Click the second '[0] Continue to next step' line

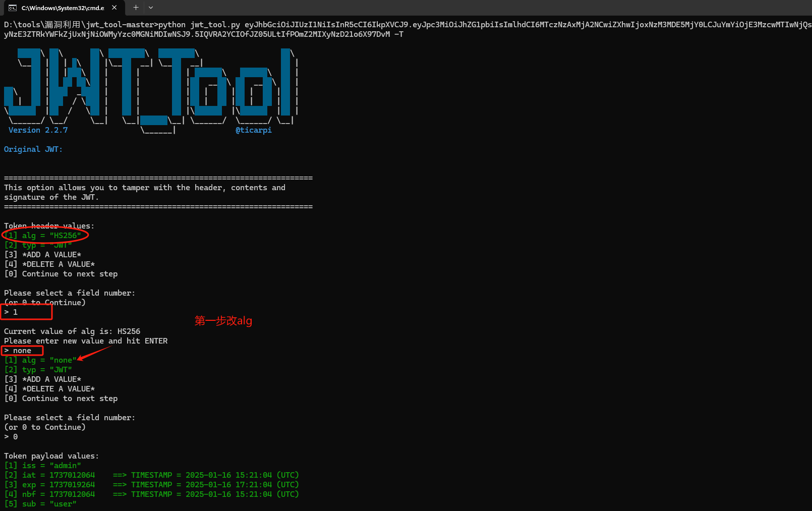click(x=61, y=399)
